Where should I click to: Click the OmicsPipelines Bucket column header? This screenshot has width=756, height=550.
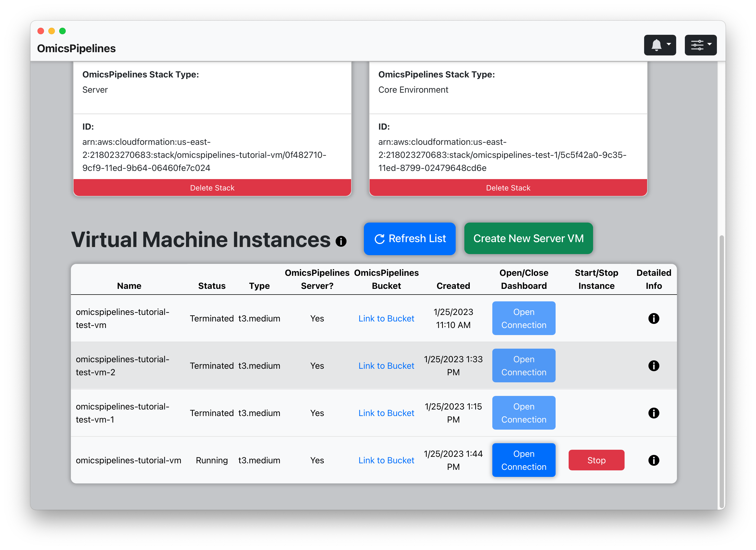[386, 279]
